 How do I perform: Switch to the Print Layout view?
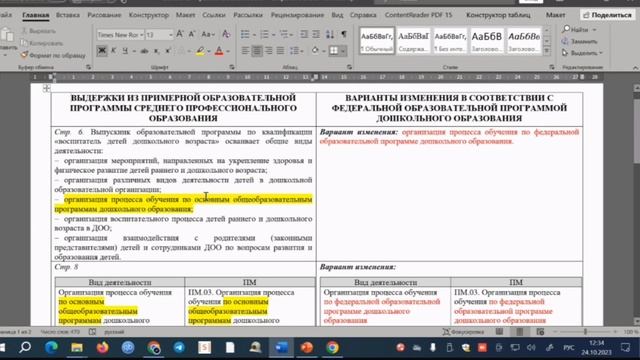[520, 332]
